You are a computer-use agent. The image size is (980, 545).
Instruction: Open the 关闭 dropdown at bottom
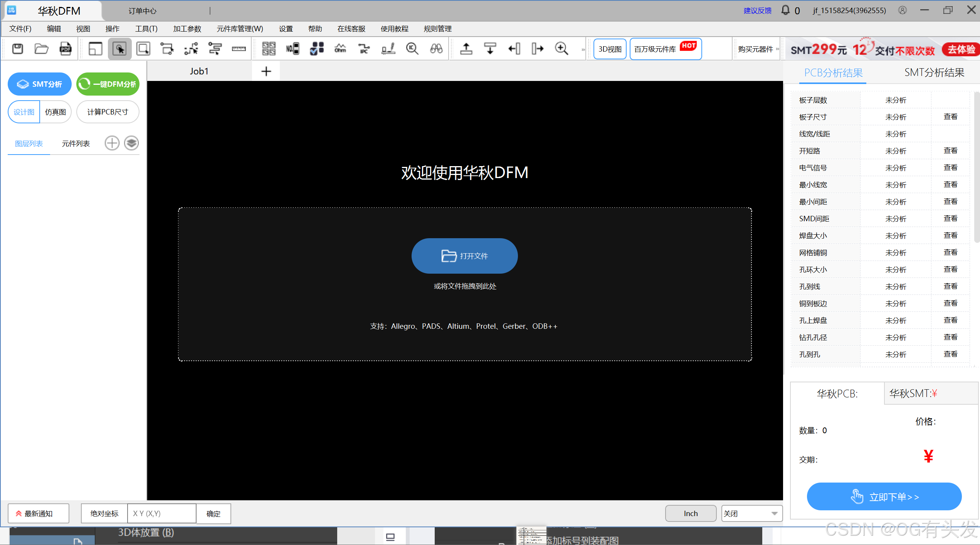click(751, 513)
